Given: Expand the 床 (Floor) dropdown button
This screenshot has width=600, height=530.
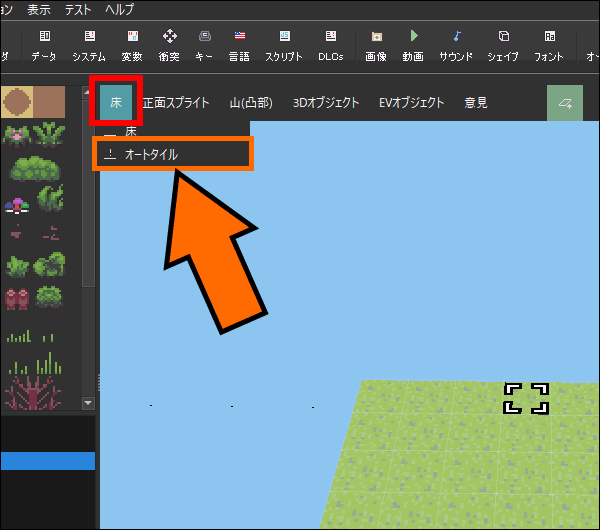Looking at the screenshot, I should point(115,102).
